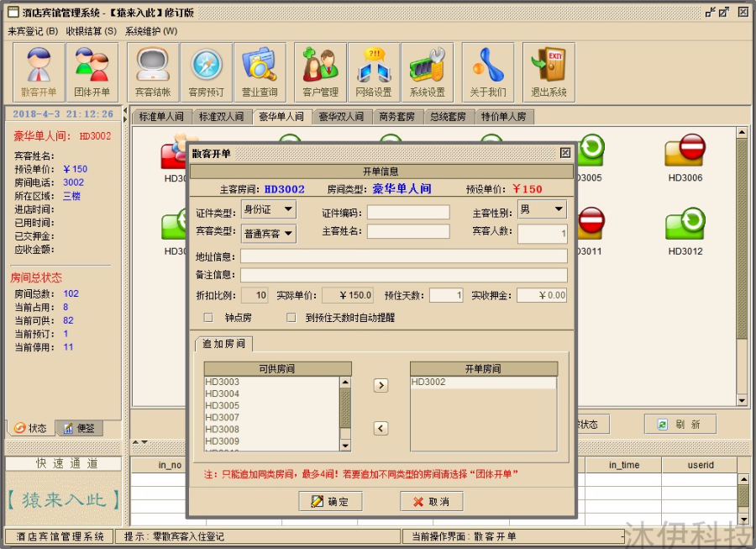
Task: Click 退出系统 exit icon
Action: click(549, 72)
